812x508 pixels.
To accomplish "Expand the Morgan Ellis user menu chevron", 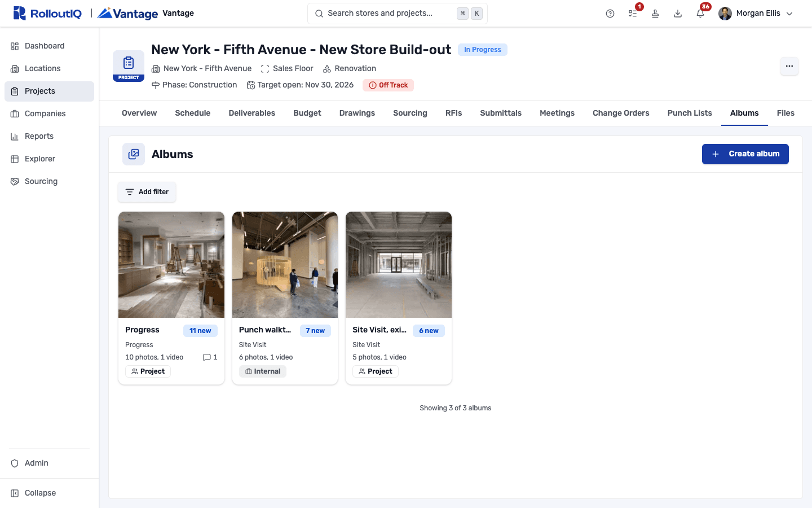I will point(789,14).
